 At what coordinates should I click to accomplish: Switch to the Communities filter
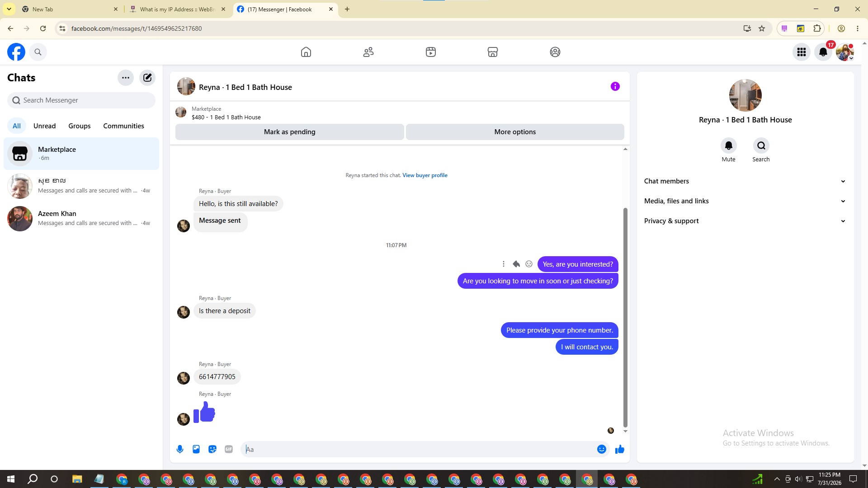pyautogui.click(x=123, y=126)
